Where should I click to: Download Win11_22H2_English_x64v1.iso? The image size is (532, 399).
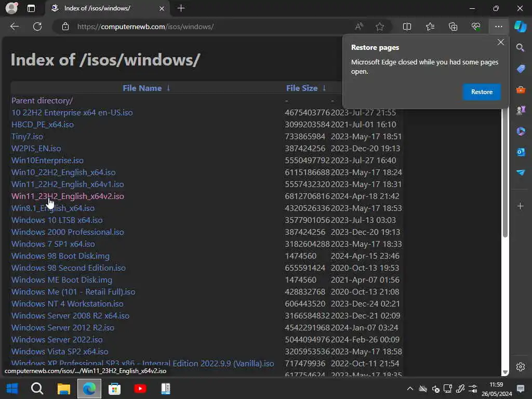[68, 184]
